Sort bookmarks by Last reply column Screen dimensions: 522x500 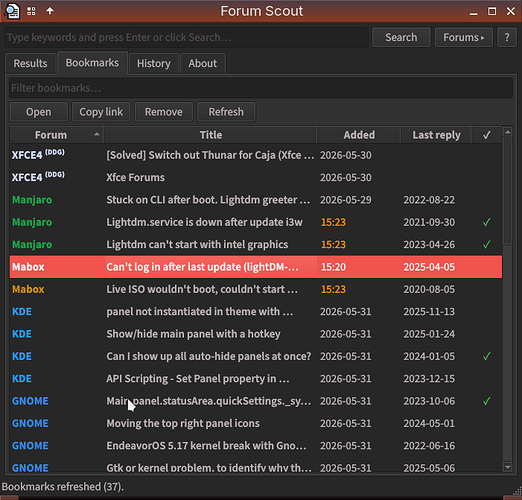436,135
